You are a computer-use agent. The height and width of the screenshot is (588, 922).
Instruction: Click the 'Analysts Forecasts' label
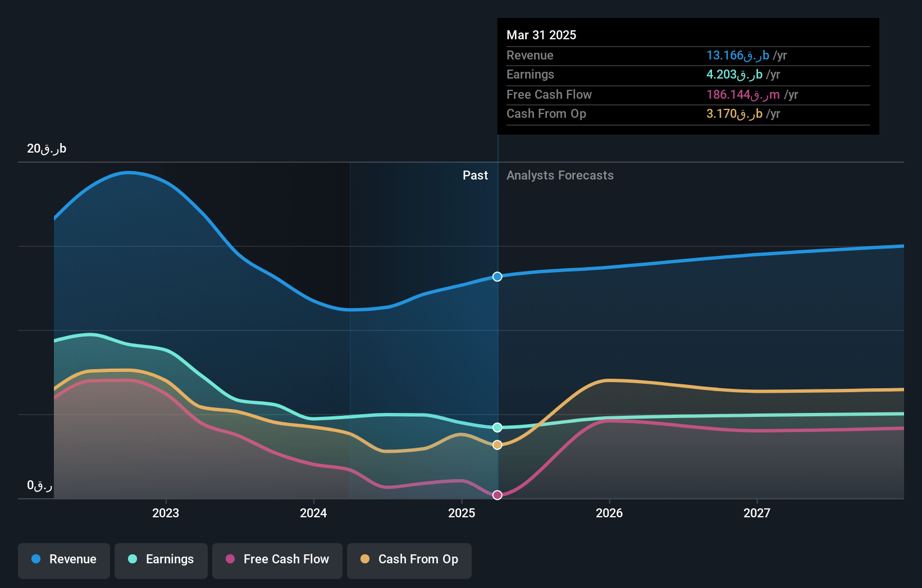560,175
